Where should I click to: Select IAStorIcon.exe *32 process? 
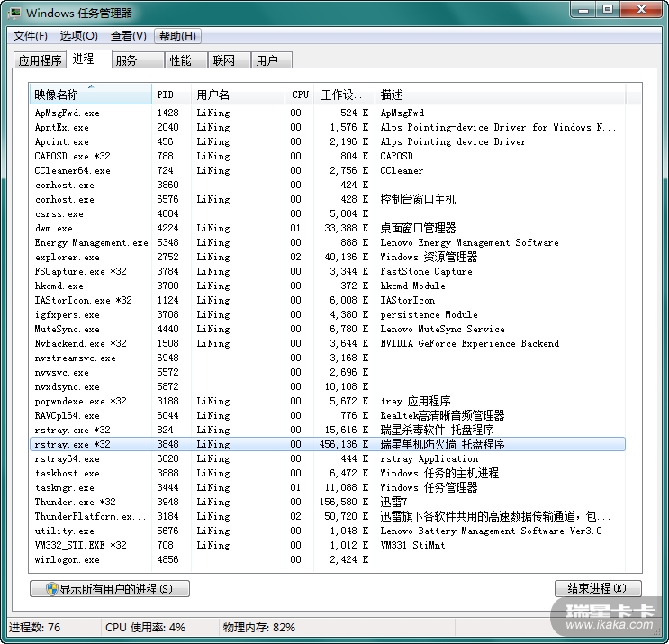pyautogui.click(x=328, y=300)
